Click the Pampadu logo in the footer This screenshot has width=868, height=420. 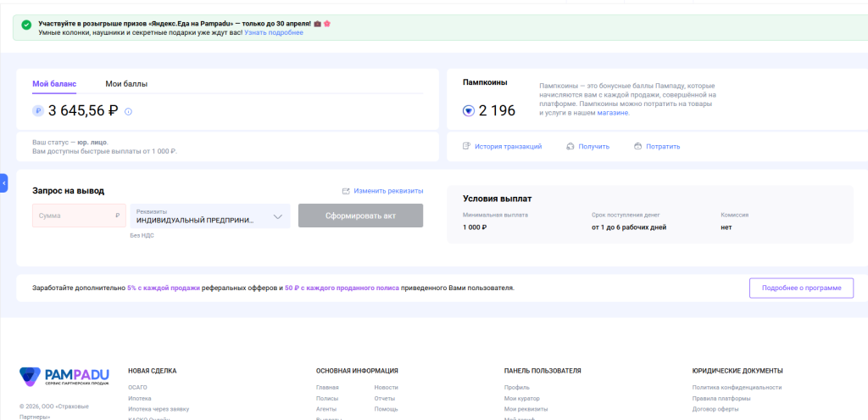tap(64, 376)
